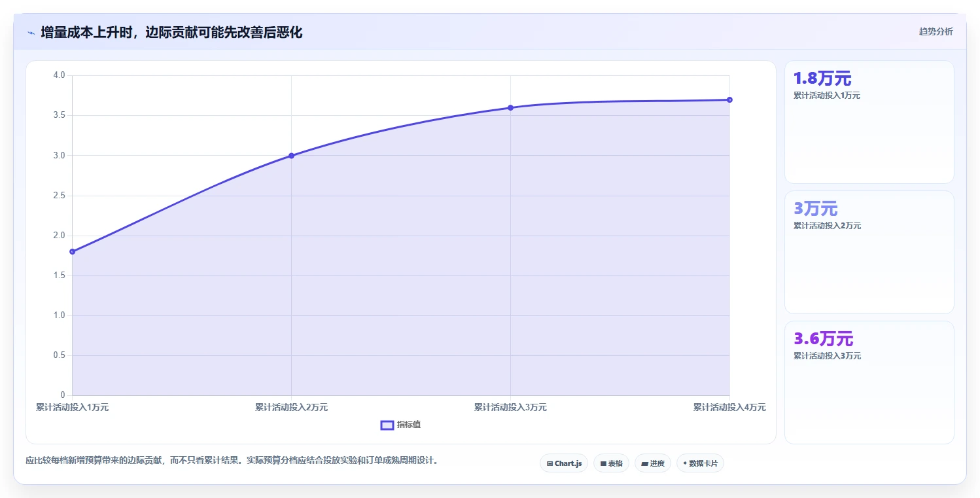Click the y-axis value 3.5
Screen dimensions: 980x498
point(59,115)
